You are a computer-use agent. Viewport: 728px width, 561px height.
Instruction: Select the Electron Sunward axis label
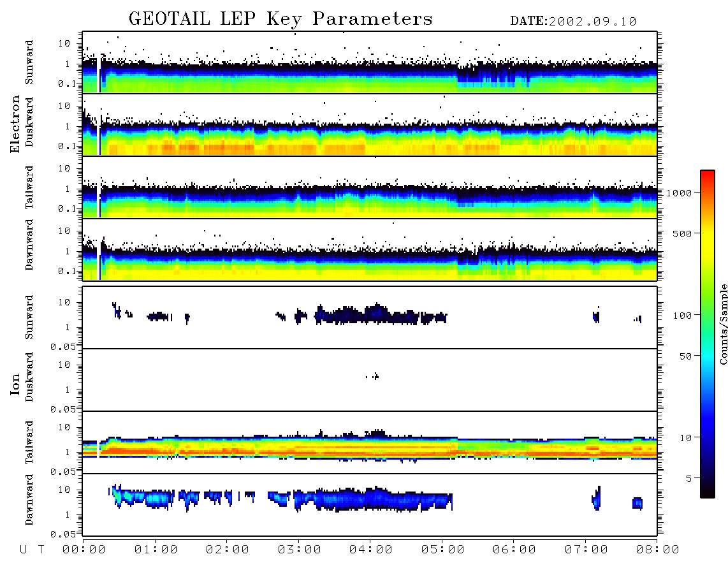(29, 62)
